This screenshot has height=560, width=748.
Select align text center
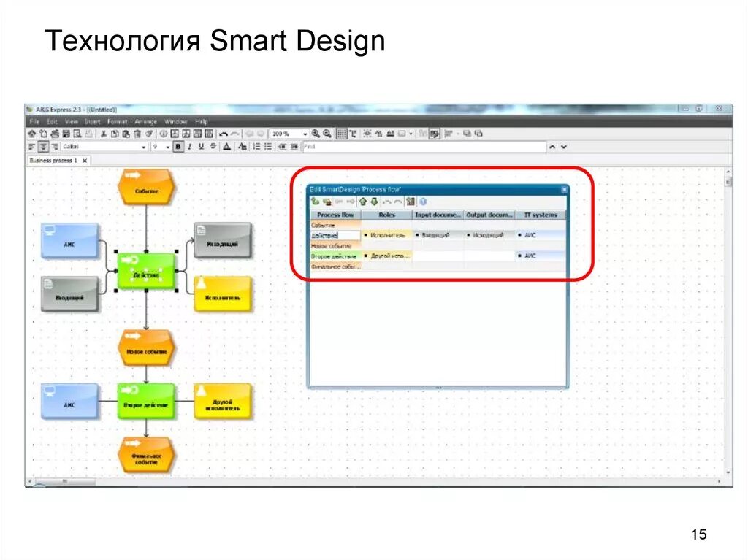click(x=43, y=147)
